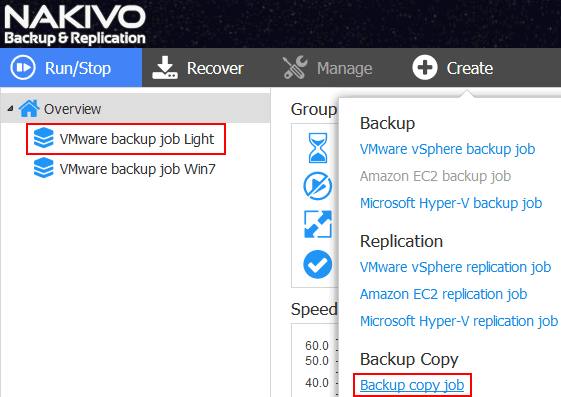Click the Create plus circle icon
This screenshot has height=397, width=561.
tap(425, 67)
